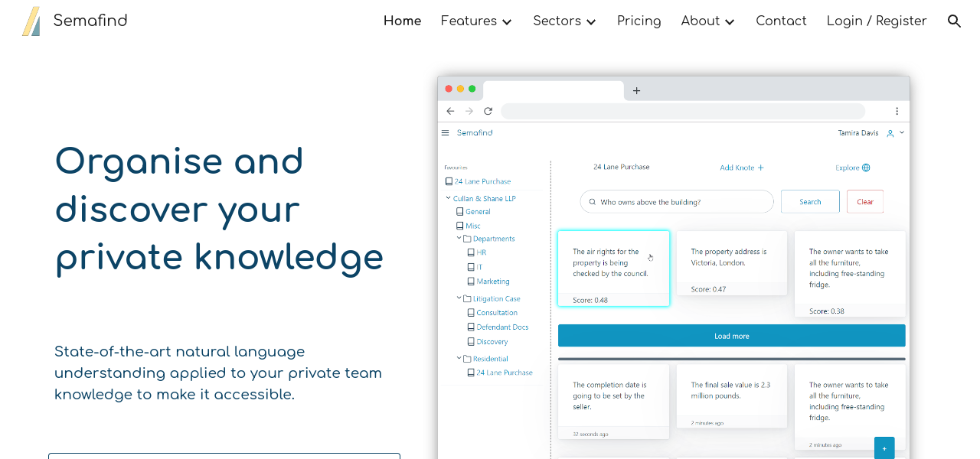This screenshot has height=459, width=980.
Task: Click the browser three-dot menu icon
Action: (897, 111)
